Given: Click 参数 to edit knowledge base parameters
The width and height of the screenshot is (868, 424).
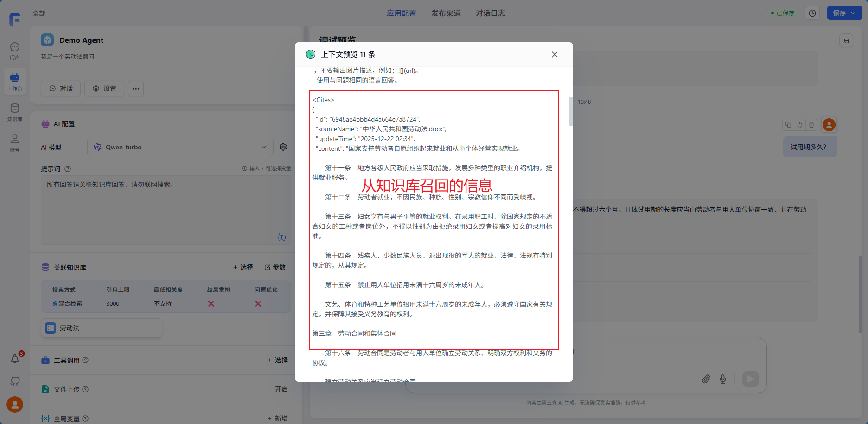Looking at the screenshot, I should tap(275, 267).
